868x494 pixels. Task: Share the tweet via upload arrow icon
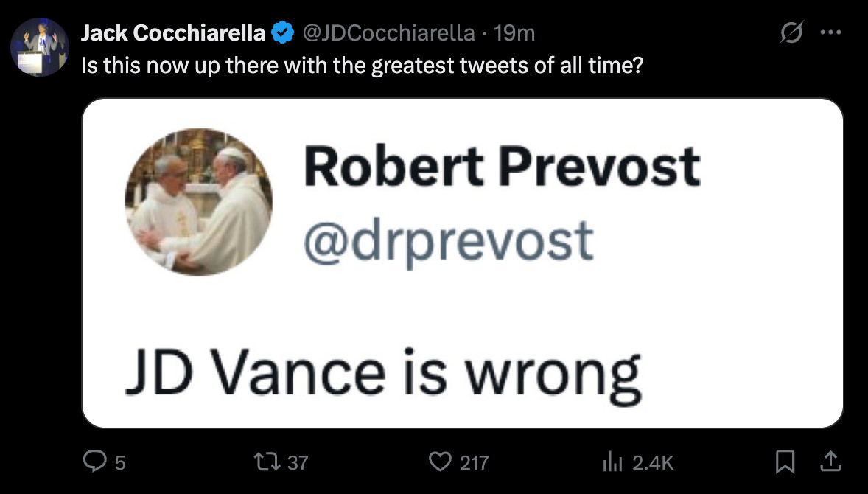click(830, 462)
